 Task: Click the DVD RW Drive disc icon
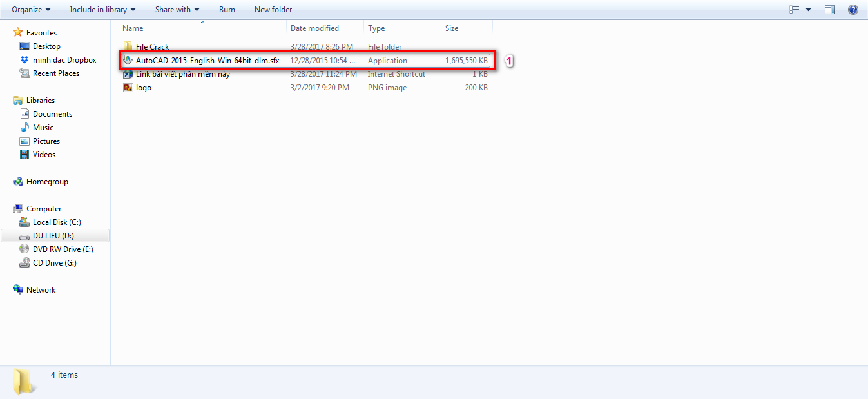tap(24, 249)
